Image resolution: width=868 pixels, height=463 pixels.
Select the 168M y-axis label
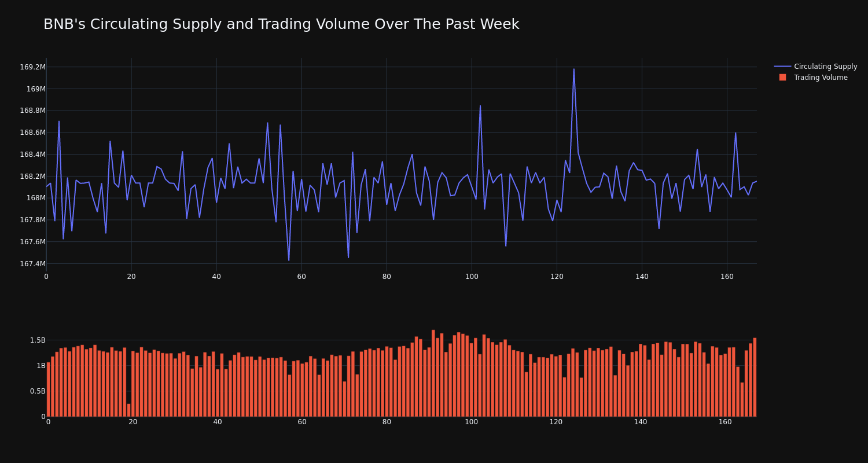click(36, 198)
